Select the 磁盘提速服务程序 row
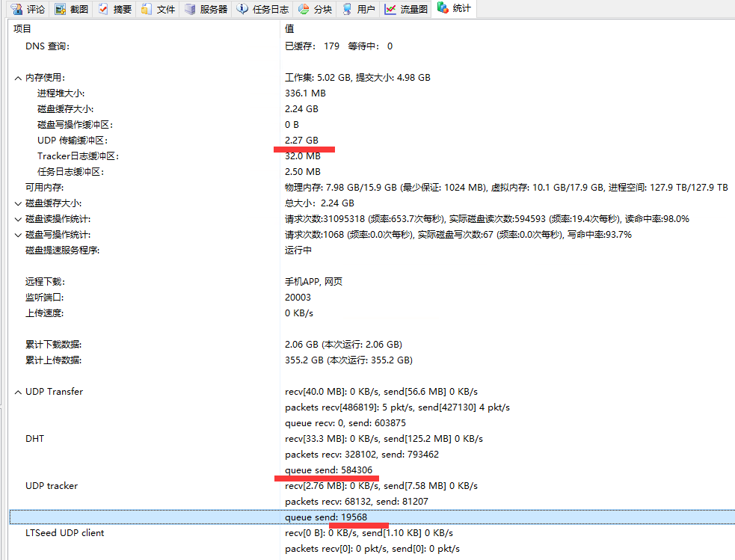The width and height of the screenshot is (735, 560). click(372, 250)
